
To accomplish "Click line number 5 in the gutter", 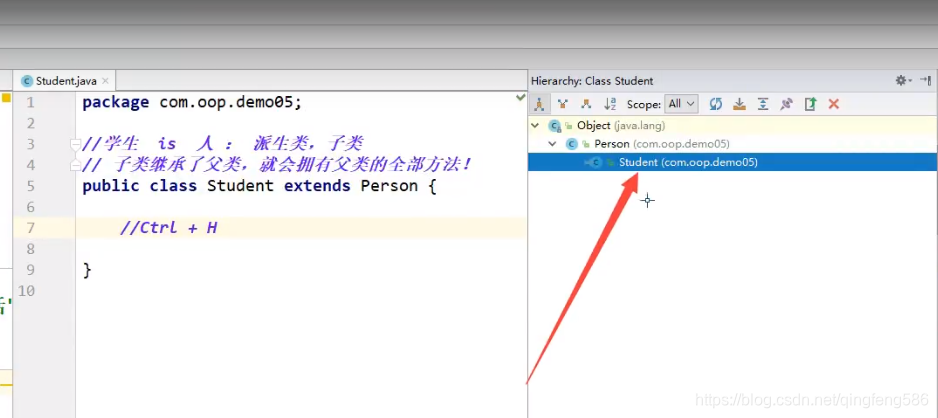I will coord(31,186).
